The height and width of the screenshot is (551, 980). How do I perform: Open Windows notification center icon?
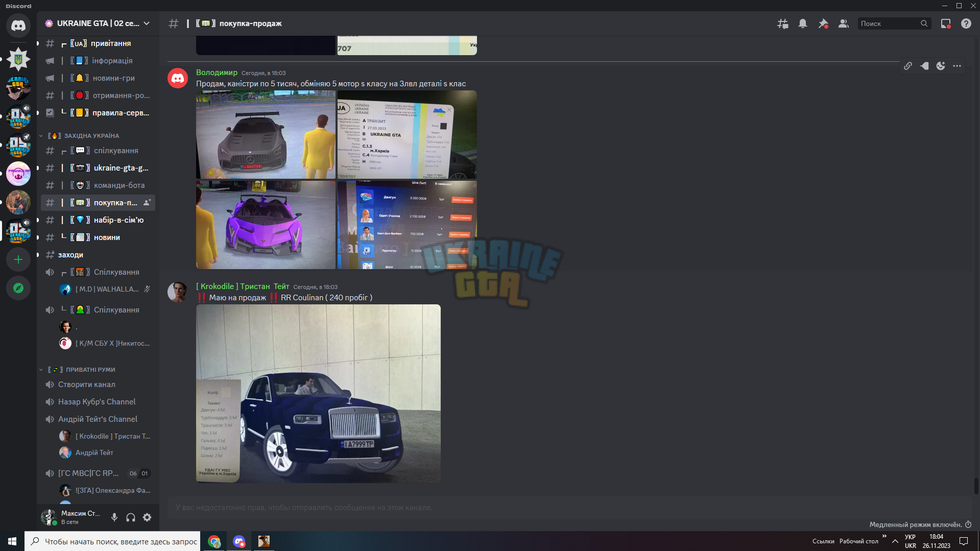point(964,541)
